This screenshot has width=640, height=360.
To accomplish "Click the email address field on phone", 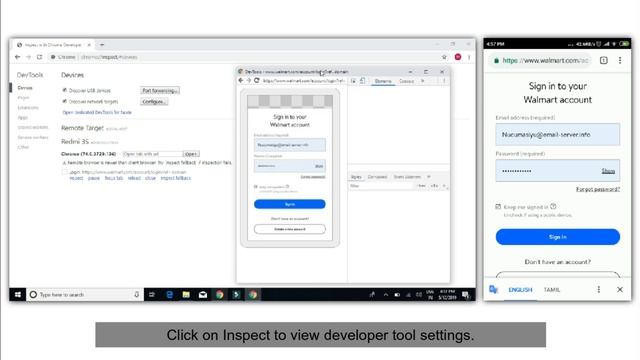I will click(558, 134).
